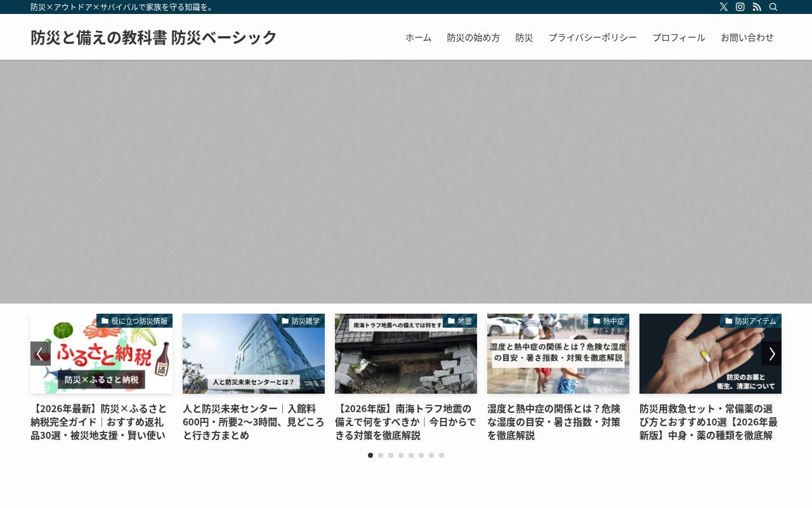
Task: Click tagline 防災×アウトドア×サバイバルで家族を守る知識を。
Action: click(x=124, y=7)
